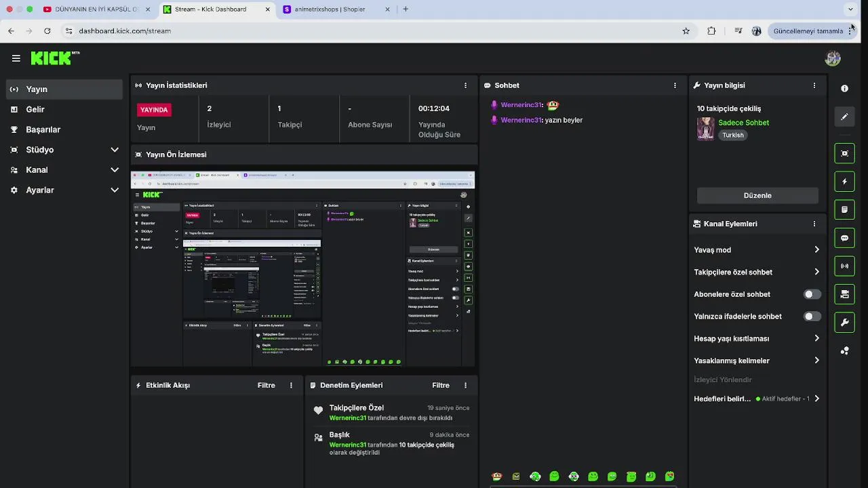Screen dimensions: 868x488
Task: Click the Takipçilere Özel moderation log entry
Action: [x=391, y=413]
